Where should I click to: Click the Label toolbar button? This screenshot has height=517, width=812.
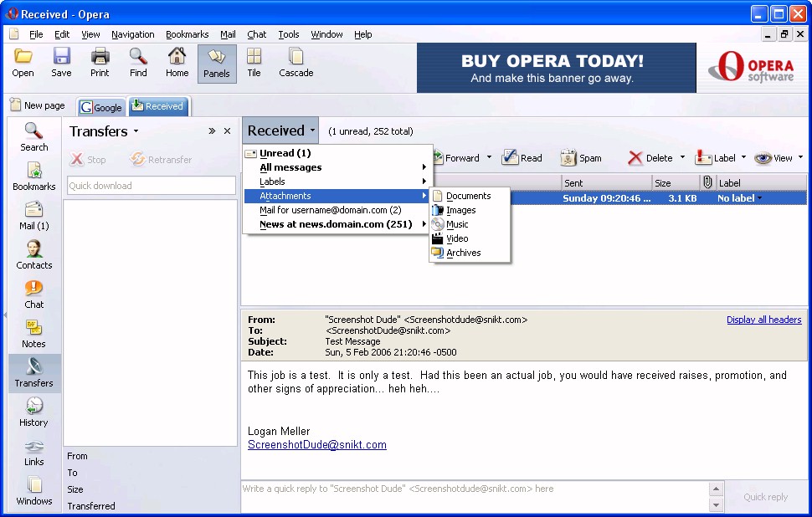coord(716,158)
